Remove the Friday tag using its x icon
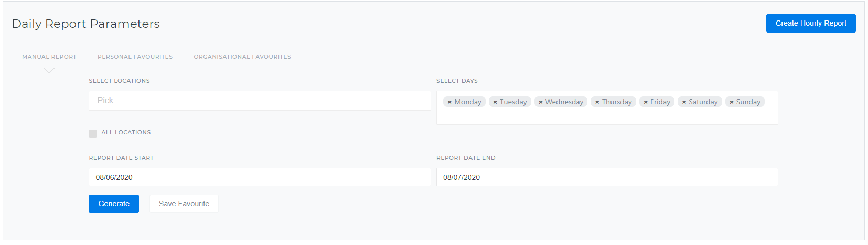This screenshot has width=868, height=245. coord(646,102)
